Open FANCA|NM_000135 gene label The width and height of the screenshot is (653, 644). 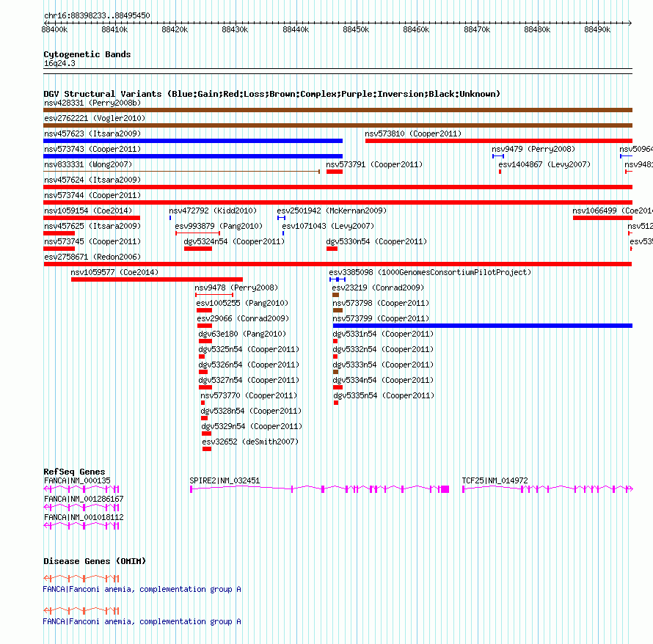tap(77, 480)
